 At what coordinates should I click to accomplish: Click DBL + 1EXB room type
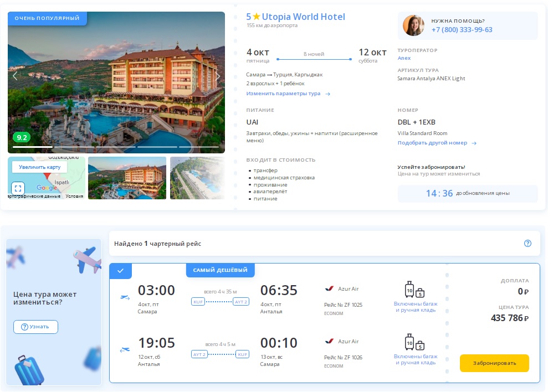(x=416, y=122)
